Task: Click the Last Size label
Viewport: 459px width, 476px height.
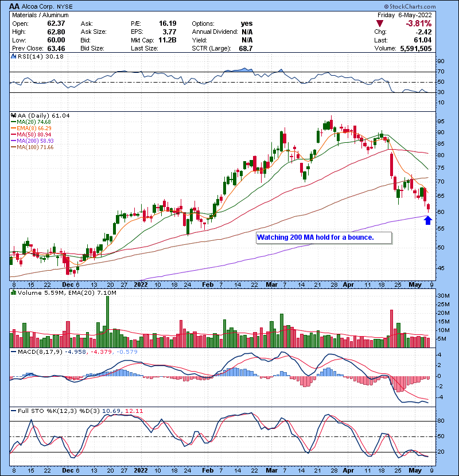Action: tap(144, 48)
